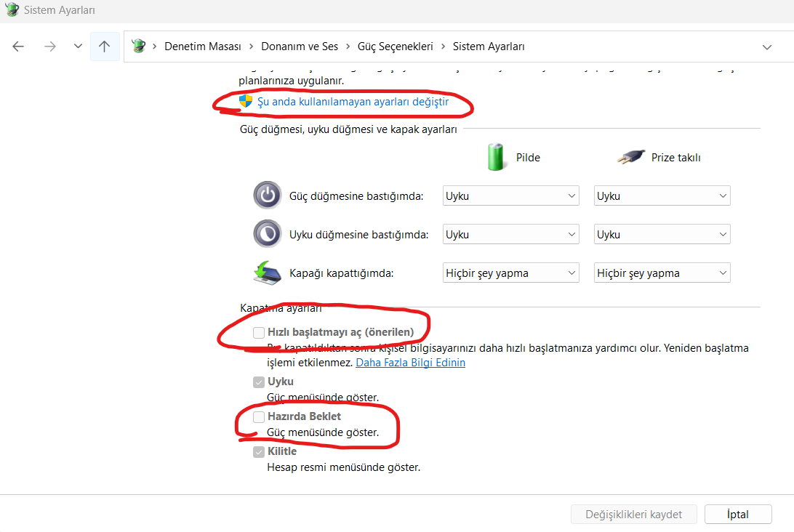Screen dimensions: 794x532
Task: Go back with the left arrow
Action: tap(18, 47)
